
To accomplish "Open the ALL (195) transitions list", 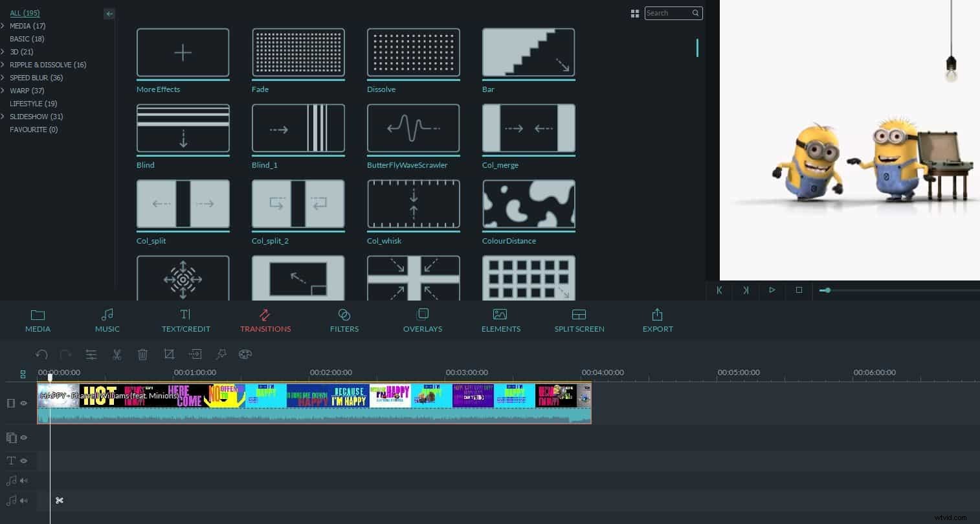I will pyautogui.click(x=25, y=13).
